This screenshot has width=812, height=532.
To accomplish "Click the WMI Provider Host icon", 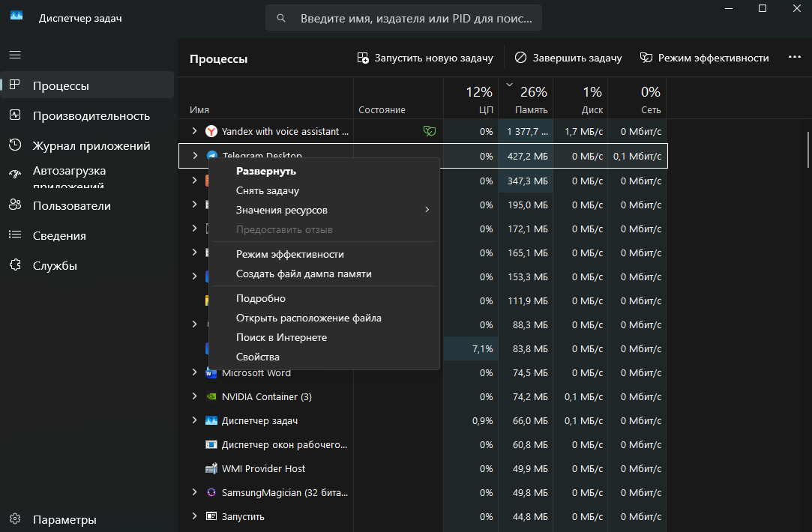I will click(211, 469).
